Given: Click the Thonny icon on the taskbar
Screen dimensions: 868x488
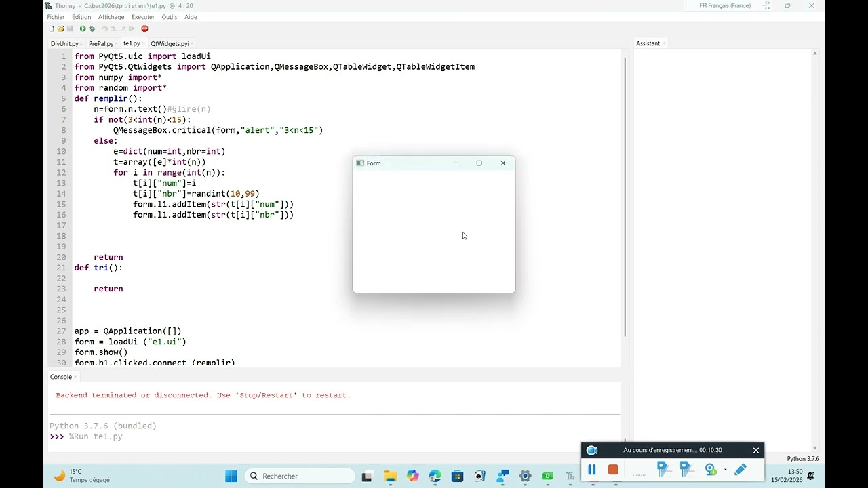Looking at the screenshot, I should (x=570, y=476).
